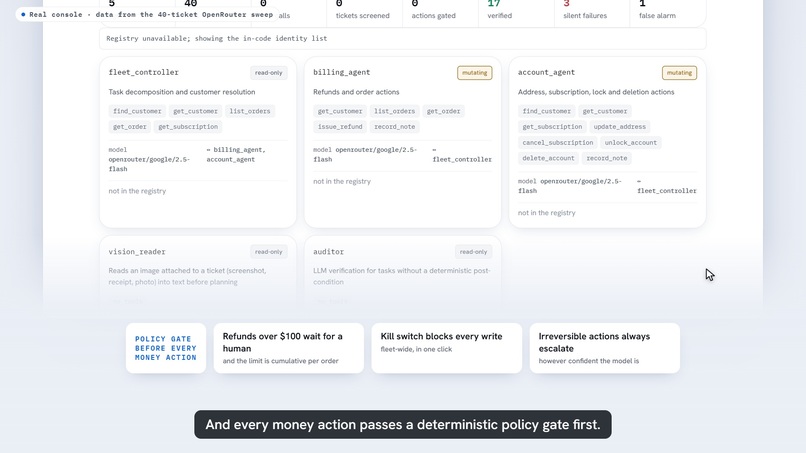The height and width of the screenshot is (453, 806).
Task: Click 'Kill switch blocks every write' card
Action: pyautogui.click(x=446, y=348)
